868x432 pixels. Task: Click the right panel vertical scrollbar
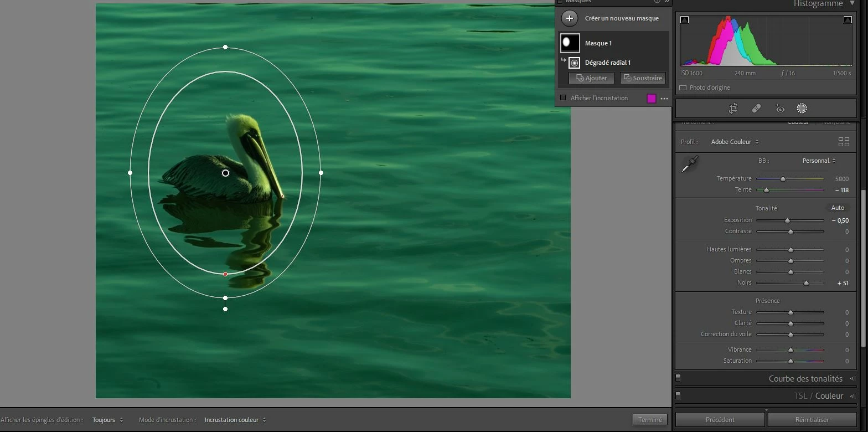click(862, 269)
